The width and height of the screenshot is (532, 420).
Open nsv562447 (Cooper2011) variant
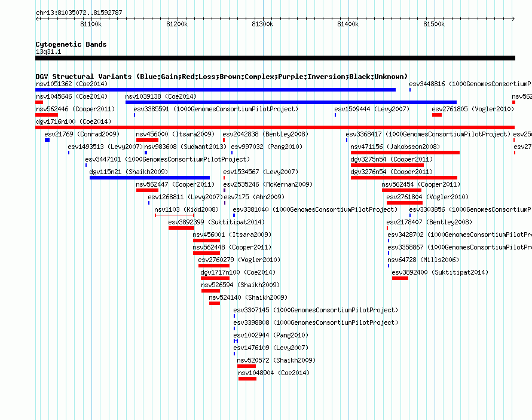[x=175, y=184]
